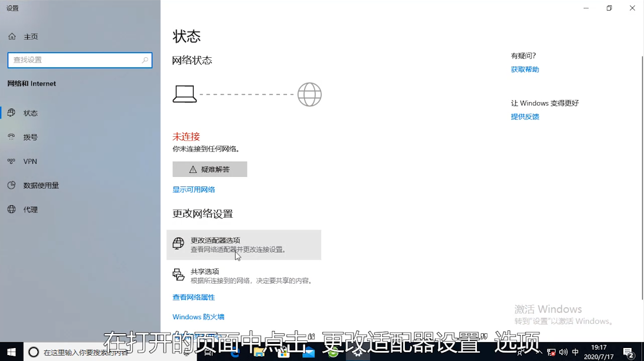The image size is (644, 361).
Task: Click the Troubleshoot button
Action: tap(210, 169)
